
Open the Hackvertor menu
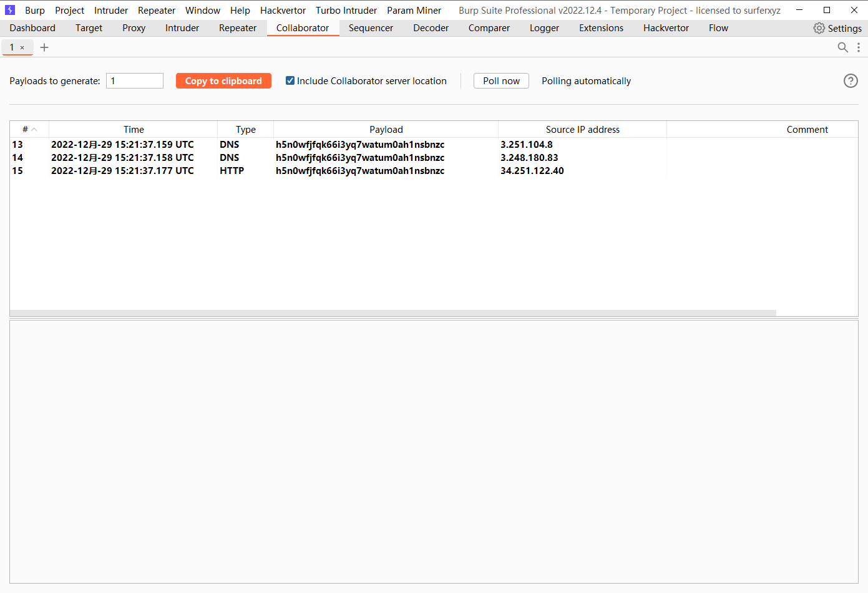(x=283, y=10)
